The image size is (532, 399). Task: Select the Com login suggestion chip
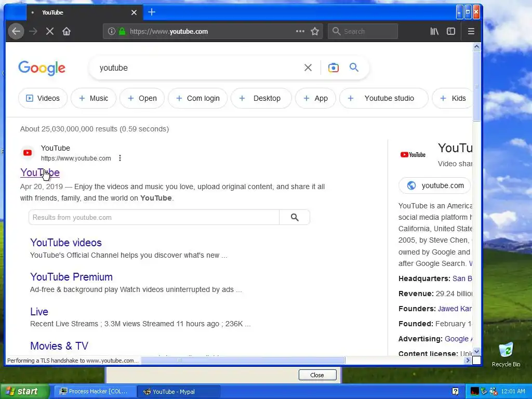coord(197,98)
